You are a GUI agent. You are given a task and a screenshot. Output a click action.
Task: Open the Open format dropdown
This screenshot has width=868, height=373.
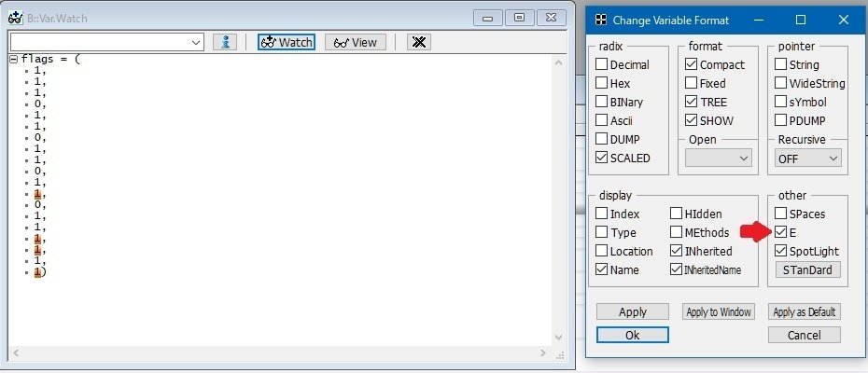tap(719, 159)
